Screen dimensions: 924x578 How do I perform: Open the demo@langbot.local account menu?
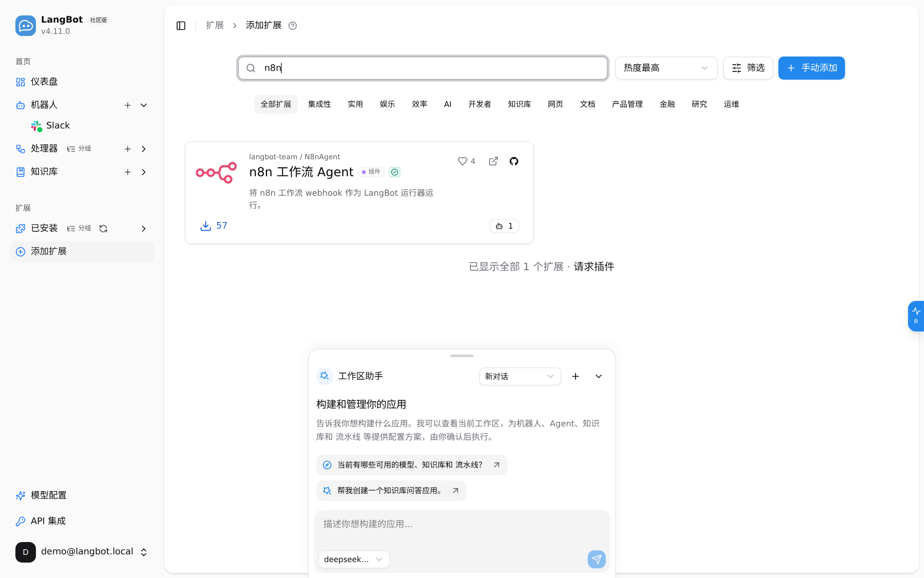[x=82, y=552]
